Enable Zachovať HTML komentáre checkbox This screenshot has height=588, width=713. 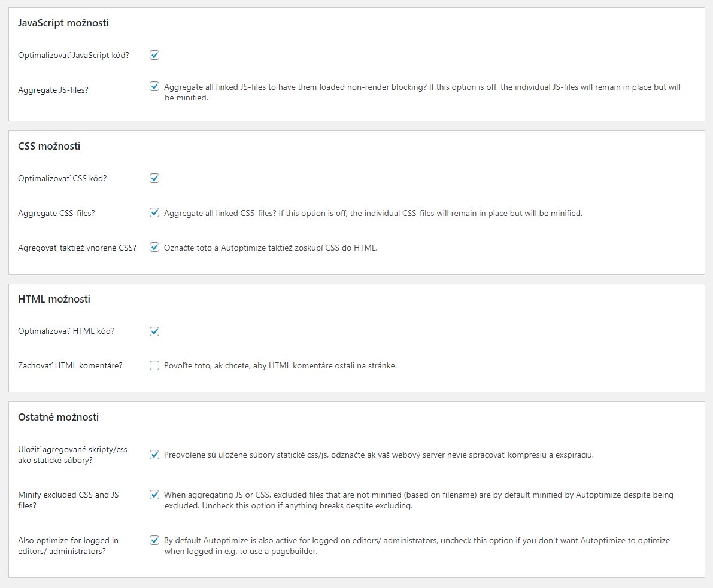154,366
